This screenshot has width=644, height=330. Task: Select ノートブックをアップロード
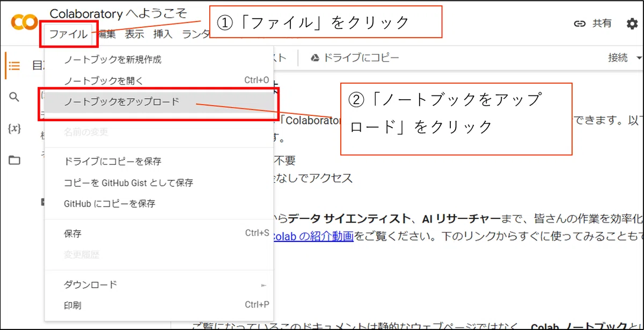[159, 101]
